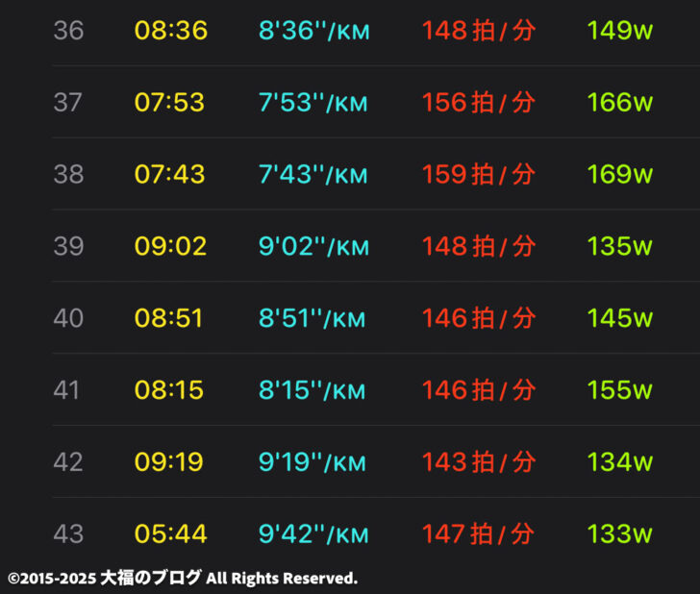Select the 7'43''/KM pace value
700x594 pixels.
point(312,175)
